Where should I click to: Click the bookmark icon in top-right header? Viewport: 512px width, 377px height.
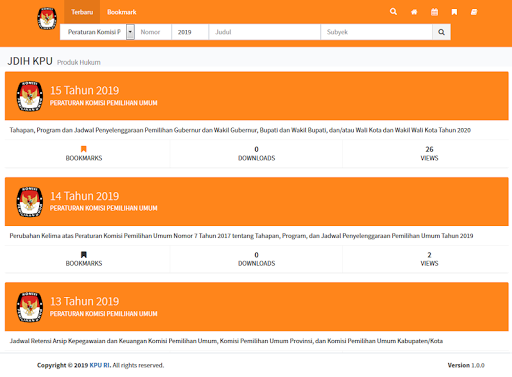(x=454, y=12)
